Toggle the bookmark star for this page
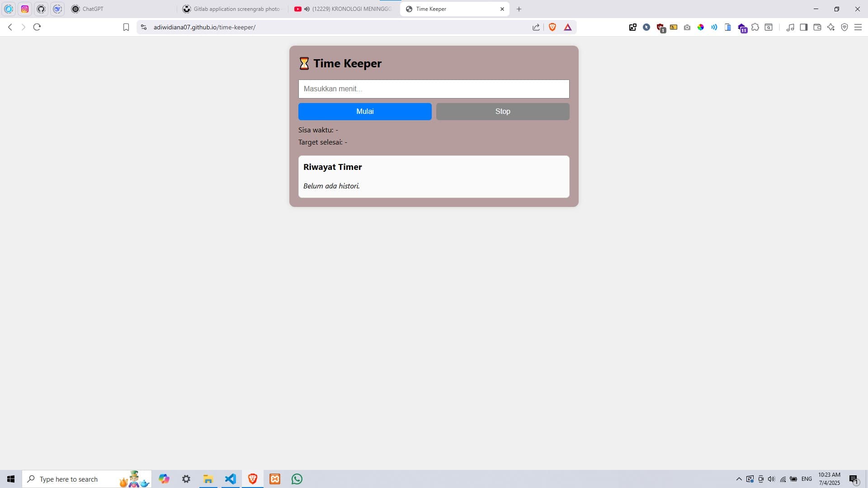The image size is (868, 488). click(x=126, y=27)
